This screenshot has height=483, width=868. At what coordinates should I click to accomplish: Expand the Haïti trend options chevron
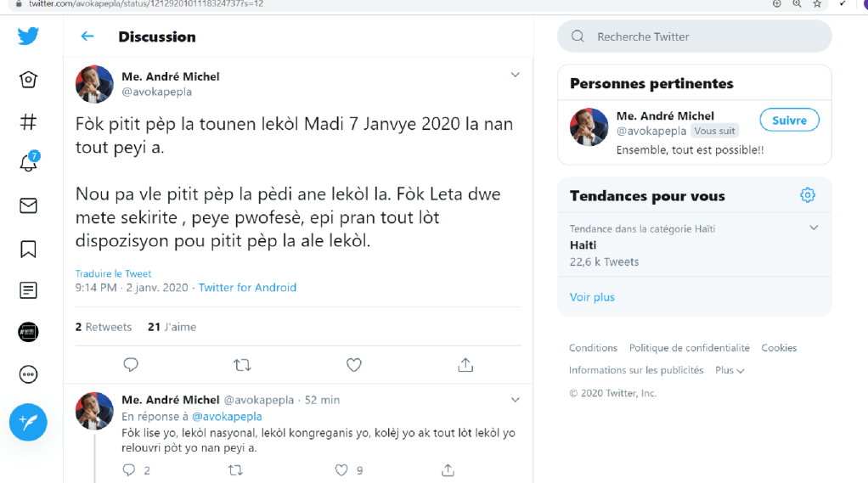tap(814, 227)
